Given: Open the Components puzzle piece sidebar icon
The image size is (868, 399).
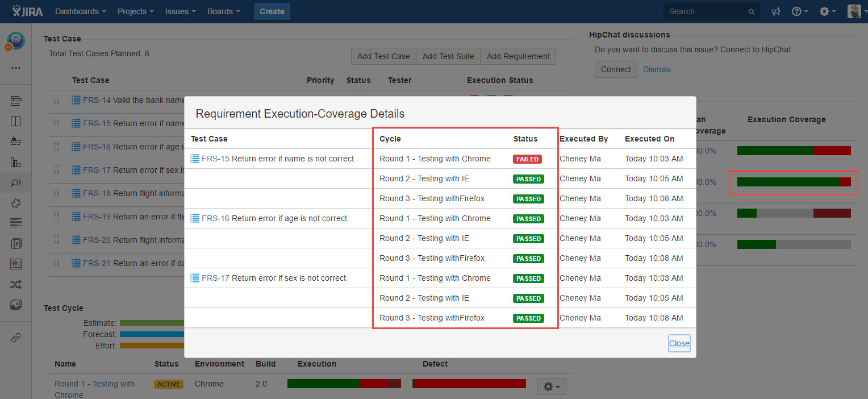Looking at the screenshot, I should pyautogui.click(x=16, y=203).
